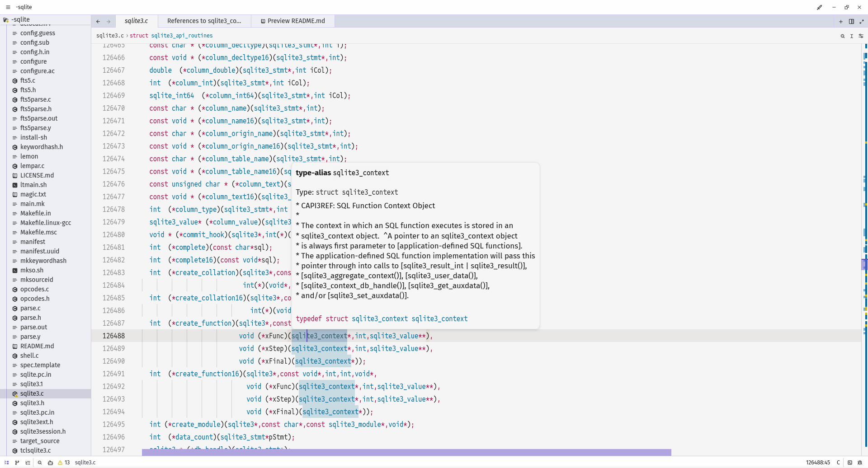Click sqlite3.c in breadcrumb path

click(110, 36)
